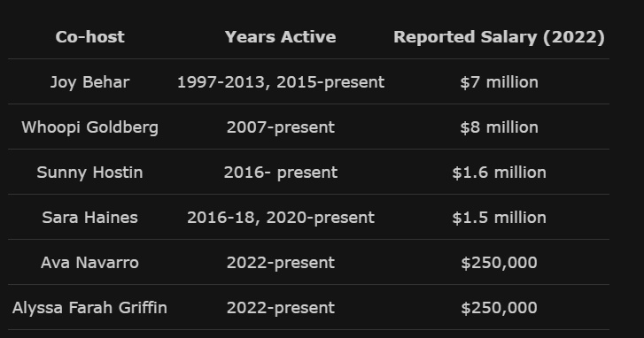Click the $1.6 million salary cell

[499, 173]
